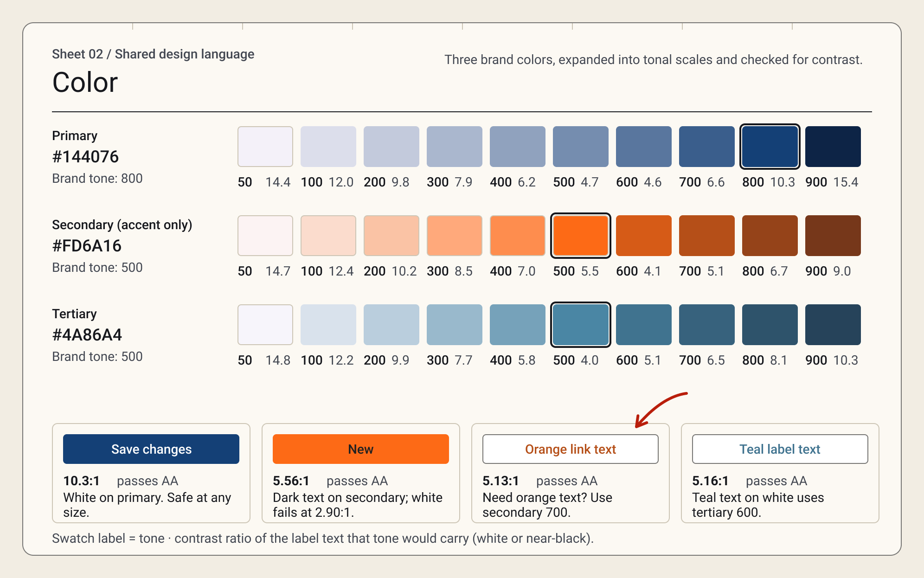This screenshot has width=924, height=578.
Task: Click the #144076 primary hex value
Action: click(x=85, y=157)
